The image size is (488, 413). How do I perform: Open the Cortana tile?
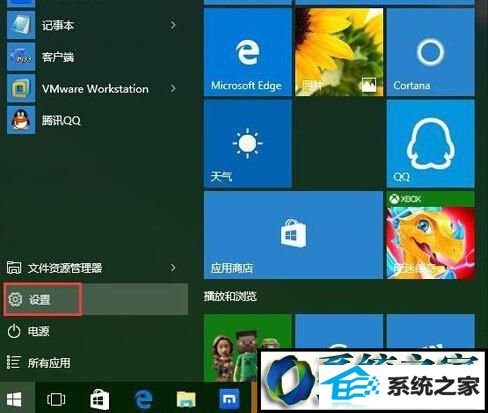(x=431, y=52)
